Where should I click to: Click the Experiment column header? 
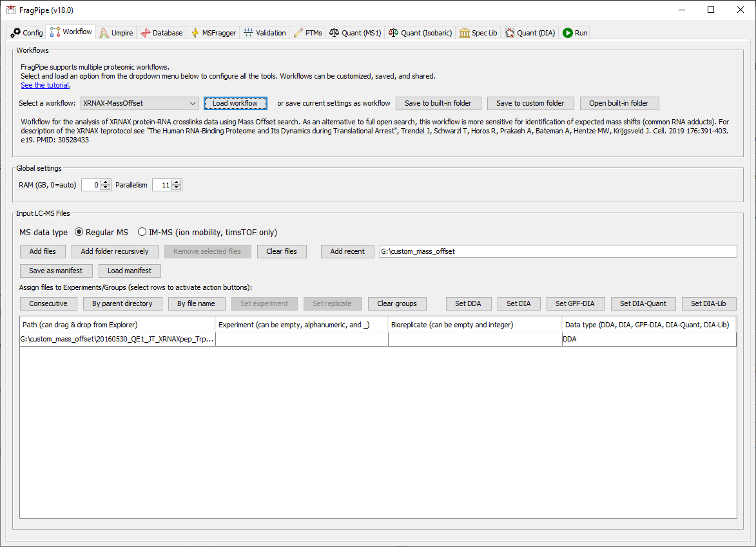tap(302, 325)
